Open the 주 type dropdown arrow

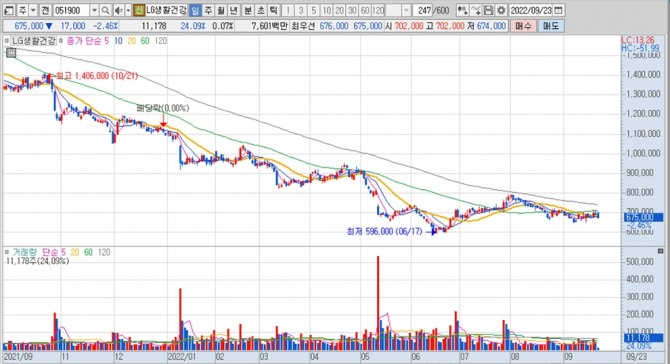click(x=33, y=10)
